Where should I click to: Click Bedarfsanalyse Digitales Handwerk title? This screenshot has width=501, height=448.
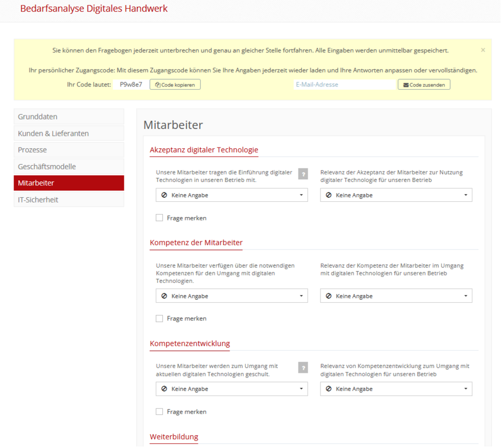coord(94,9)
